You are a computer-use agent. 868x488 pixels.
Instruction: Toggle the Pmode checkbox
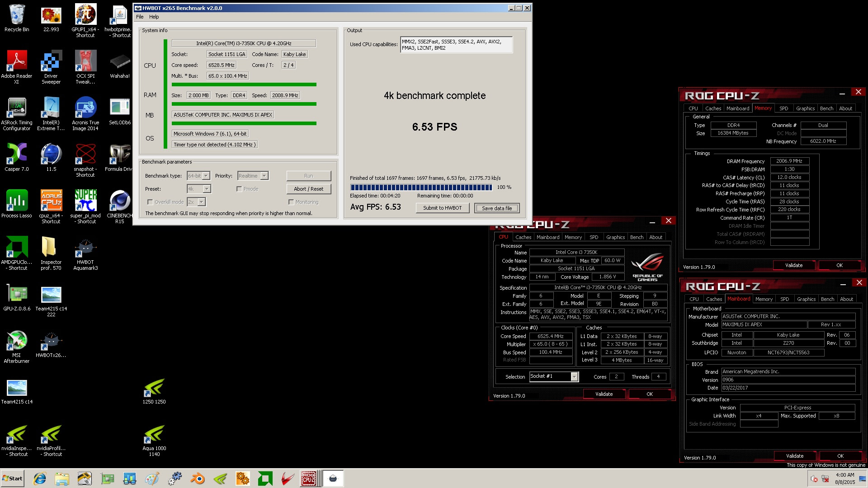239,189
